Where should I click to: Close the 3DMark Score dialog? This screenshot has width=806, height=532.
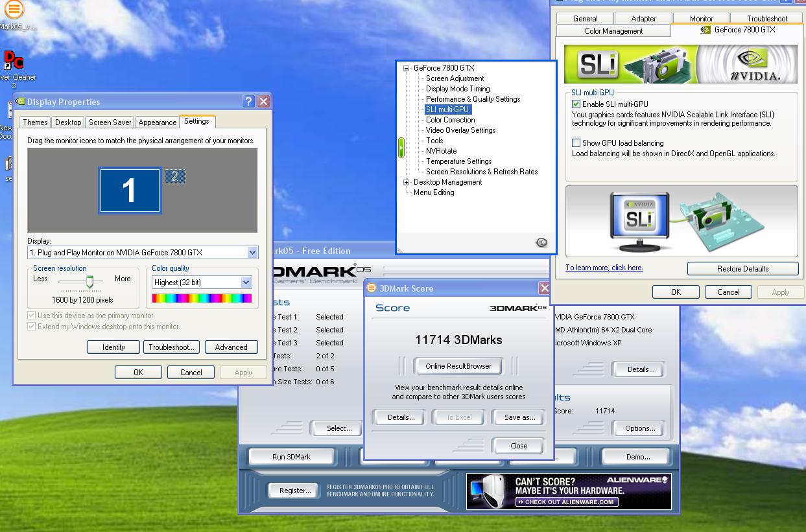[544, 288]
